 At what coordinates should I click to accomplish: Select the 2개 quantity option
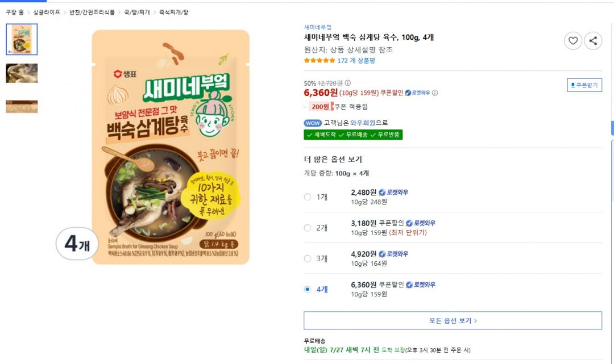308,228
